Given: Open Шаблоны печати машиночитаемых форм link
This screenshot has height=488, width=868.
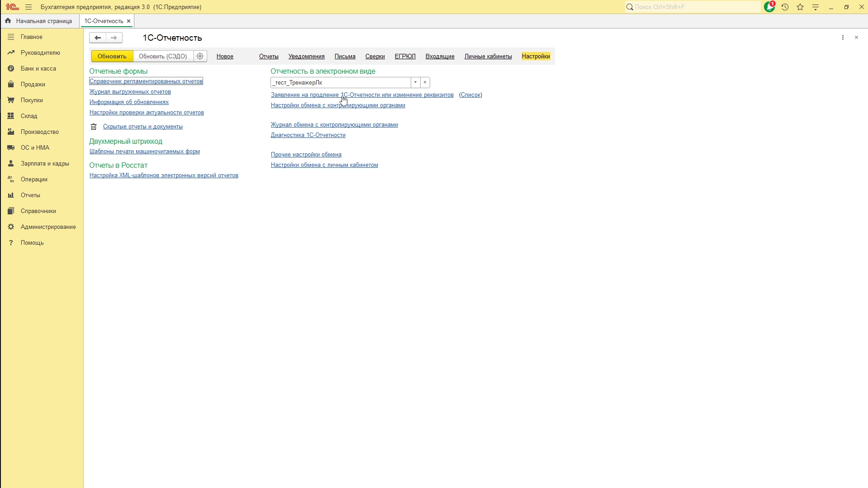Looking at the screenshot, I should (145, 152).
